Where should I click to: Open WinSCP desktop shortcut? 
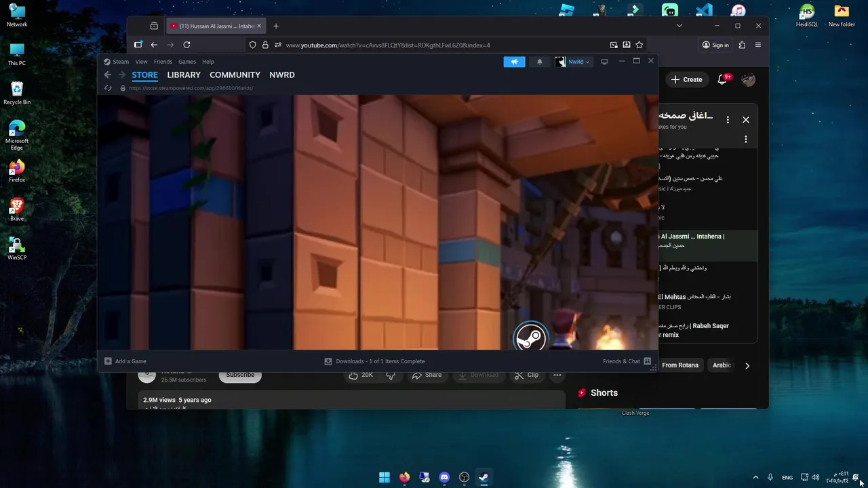pos(17,248)
